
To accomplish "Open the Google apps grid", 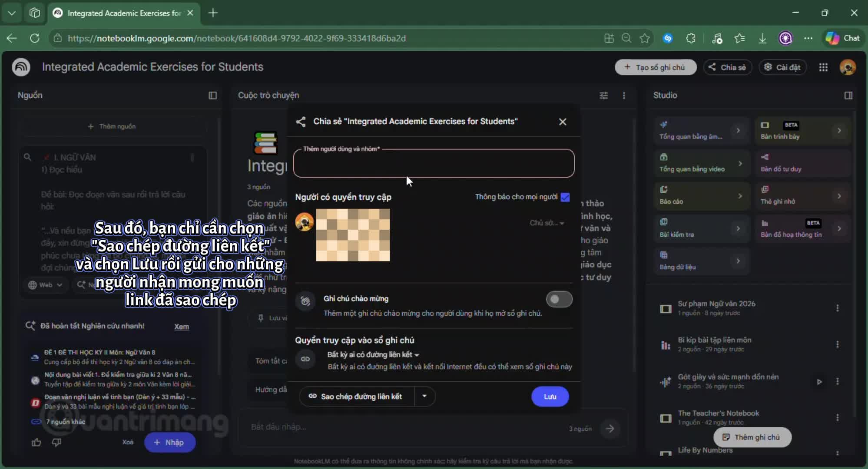I will [x=823, y=67].
